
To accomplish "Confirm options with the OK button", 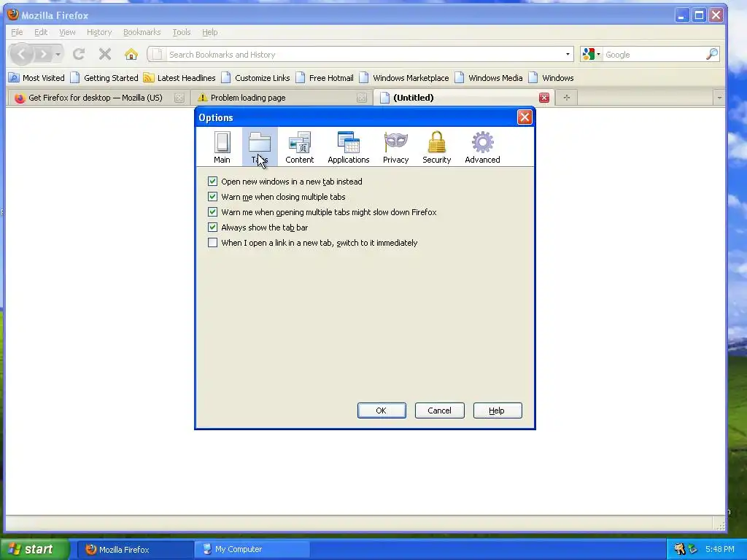I will 382,411.
